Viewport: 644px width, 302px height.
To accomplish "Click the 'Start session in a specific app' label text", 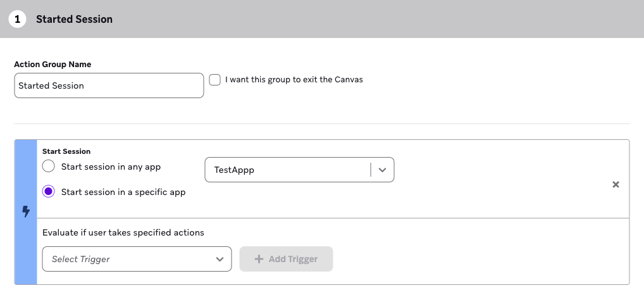I will 123,192.
